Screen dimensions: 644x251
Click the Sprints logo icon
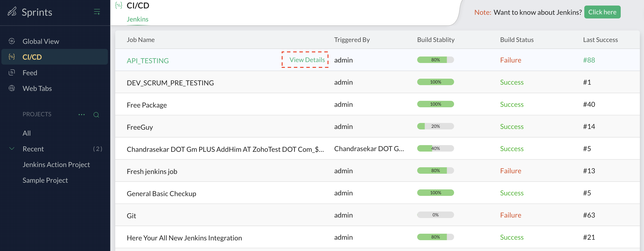pos(12,12)
